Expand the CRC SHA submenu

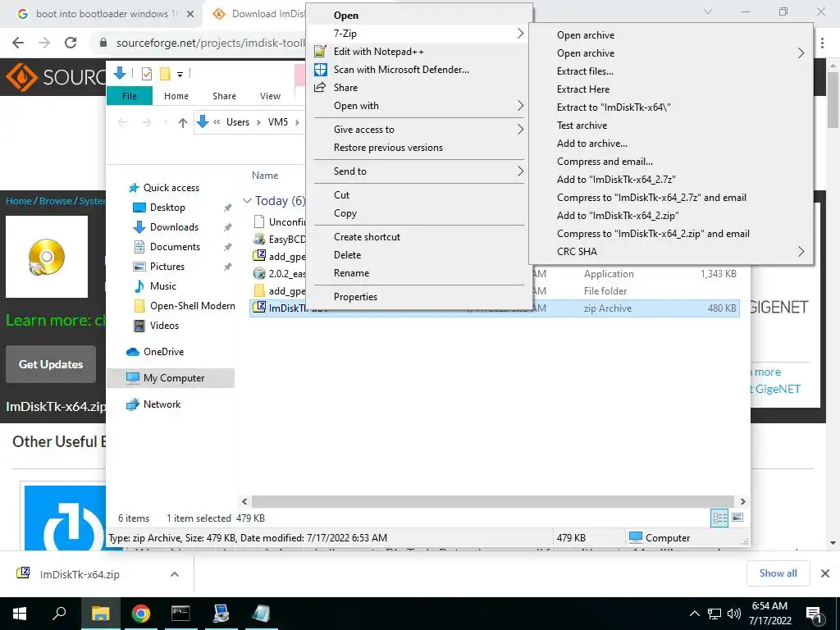[801, 251]
